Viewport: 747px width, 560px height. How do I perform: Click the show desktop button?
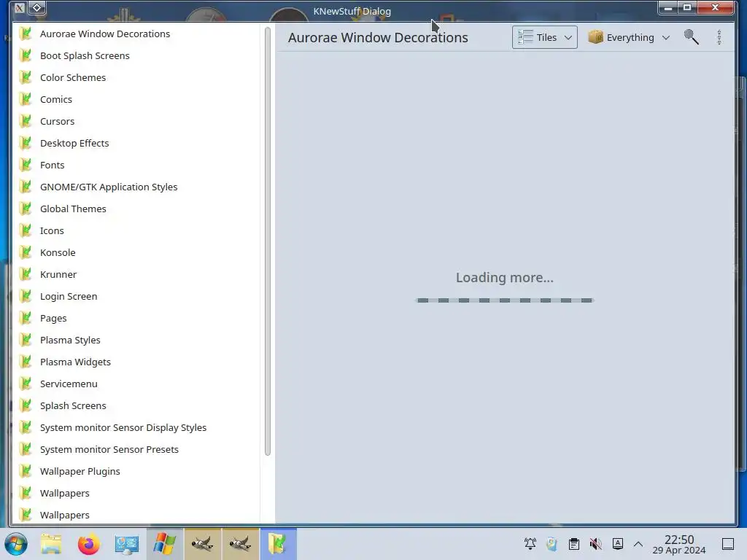(727, 544)
